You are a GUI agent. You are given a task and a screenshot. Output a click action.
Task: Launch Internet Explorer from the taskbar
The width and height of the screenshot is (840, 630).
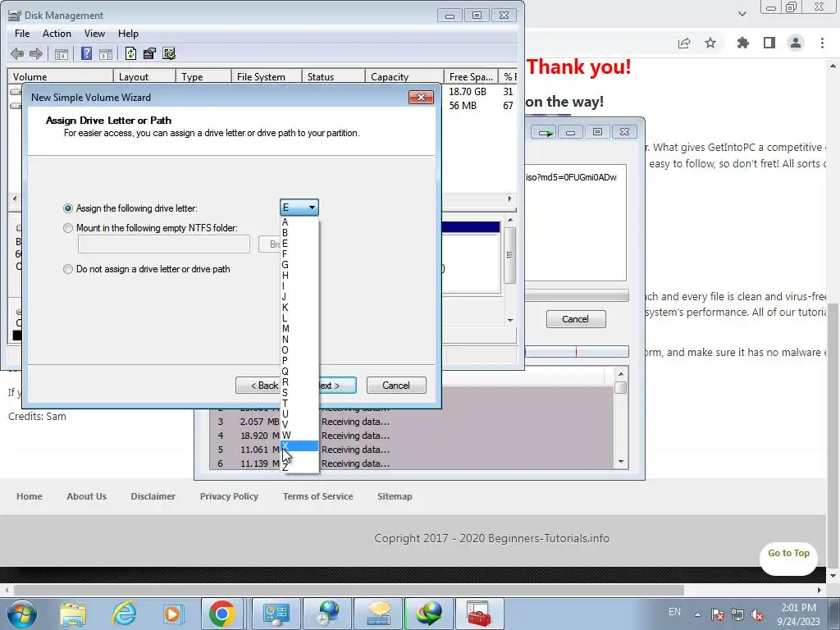[125, 614]
